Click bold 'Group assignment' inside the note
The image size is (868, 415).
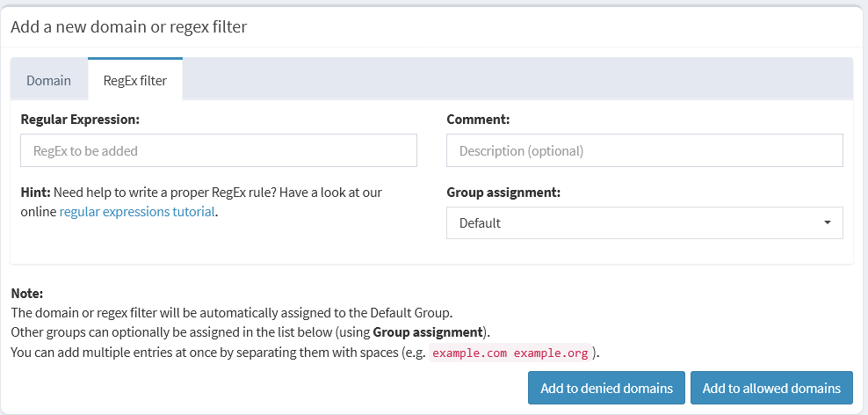pyautogui.click(x=427, y=332)
